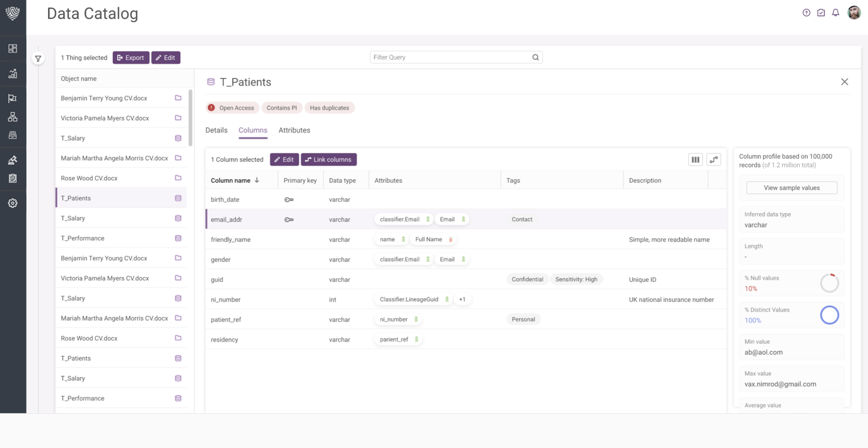Click the classifier.Email chip in gender row

(405, 260)
